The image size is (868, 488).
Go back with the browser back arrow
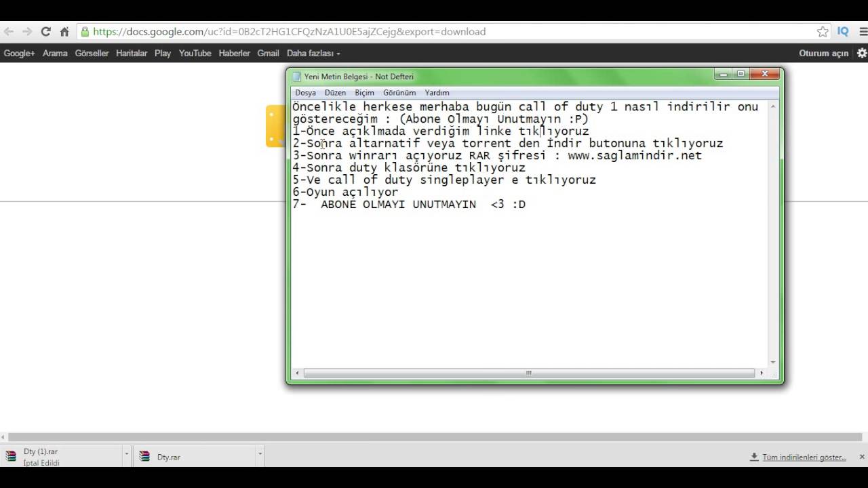[x=8, y=31]
